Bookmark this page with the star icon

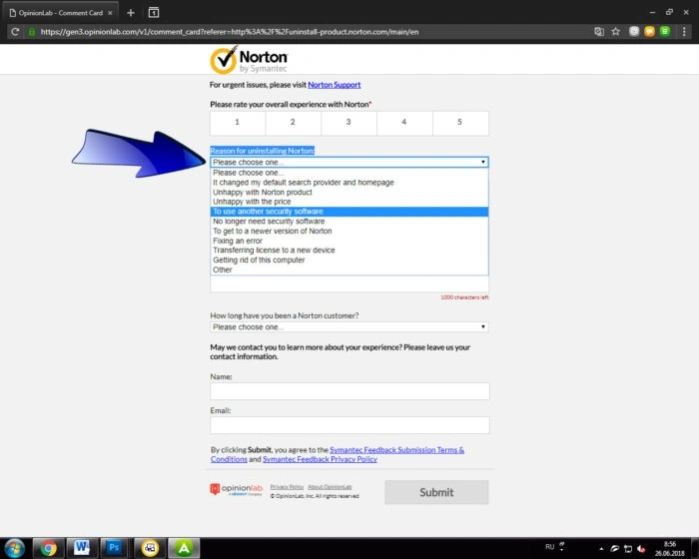616,32
